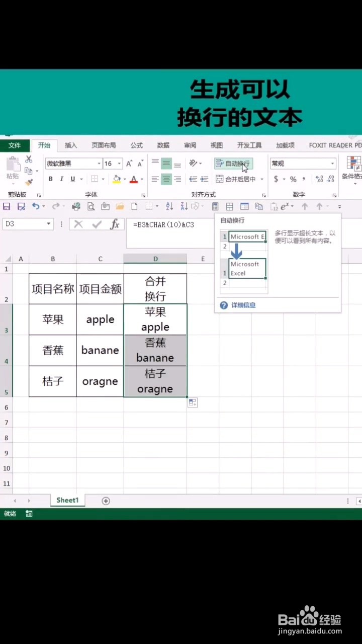This screenshot has width=362, height=644.
Task: Click the increase indent icon
Action: (x=205, y=179)
